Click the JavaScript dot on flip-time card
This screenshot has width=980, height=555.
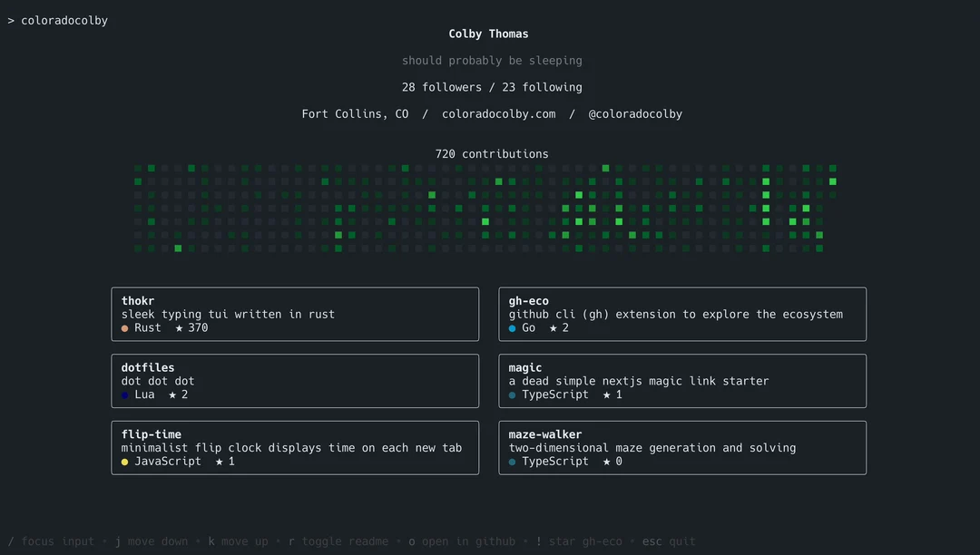(124, 462)
